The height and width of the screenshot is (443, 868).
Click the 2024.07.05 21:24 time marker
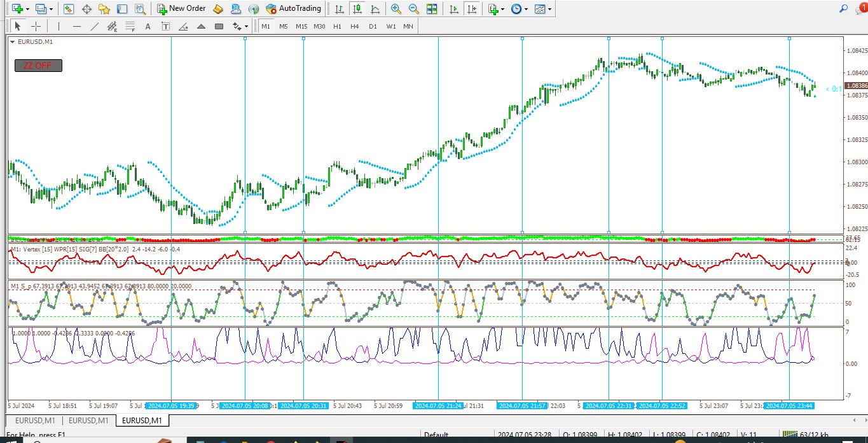(438, 405)
